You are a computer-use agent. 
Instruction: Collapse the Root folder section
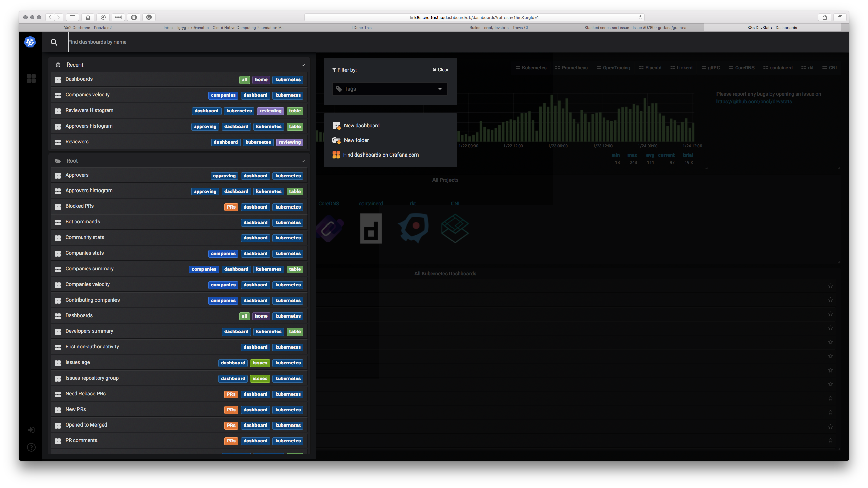[x=303, y=161]
